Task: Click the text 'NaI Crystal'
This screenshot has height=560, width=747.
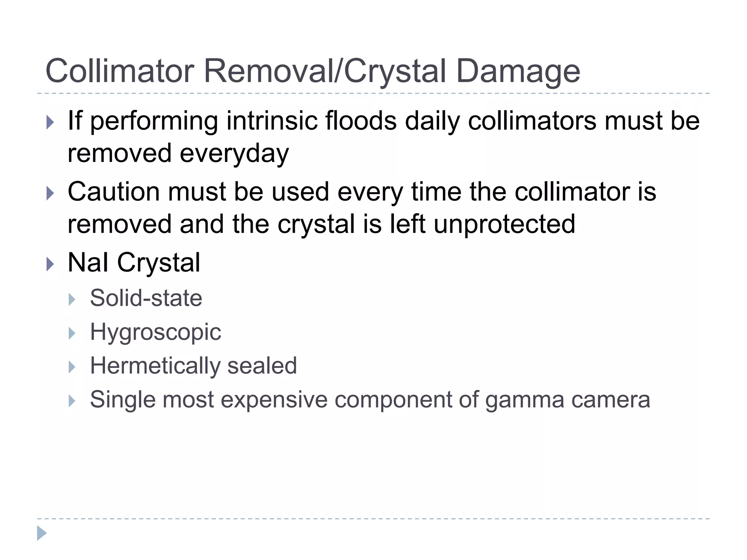Action: tap(134, 262)
